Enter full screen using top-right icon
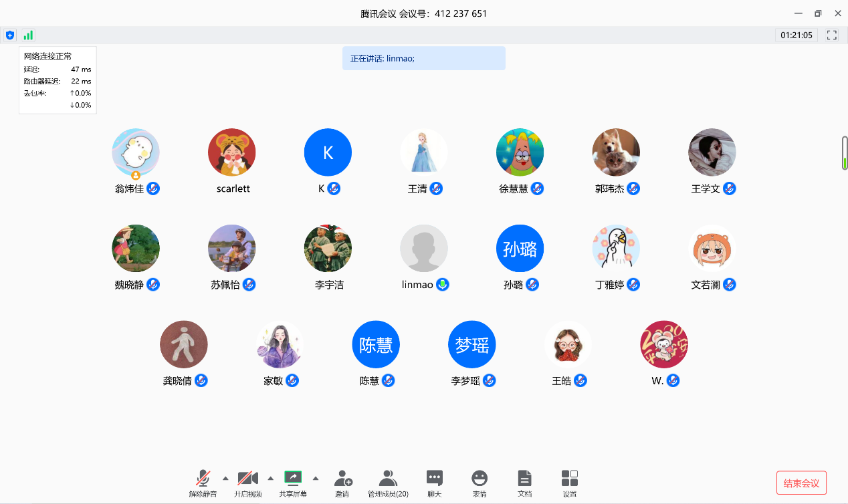Viewport: 848px width, 504px height. (832, 35)
